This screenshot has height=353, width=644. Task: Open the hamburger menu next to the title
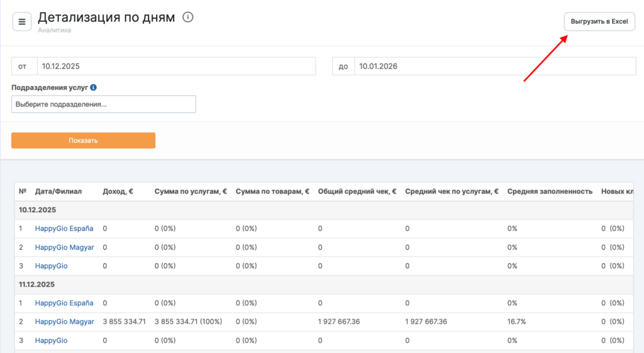(22, 22)
